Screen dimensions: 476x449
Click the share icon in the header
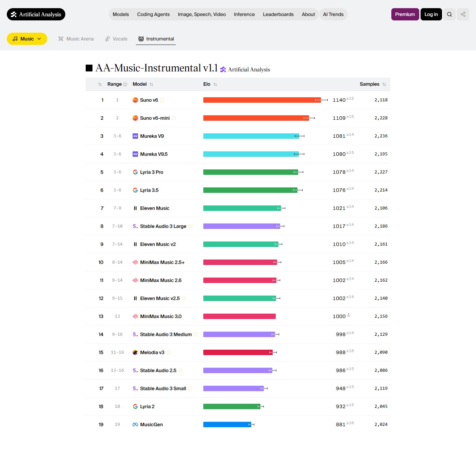pyautogui.click(x=463, y=14)
